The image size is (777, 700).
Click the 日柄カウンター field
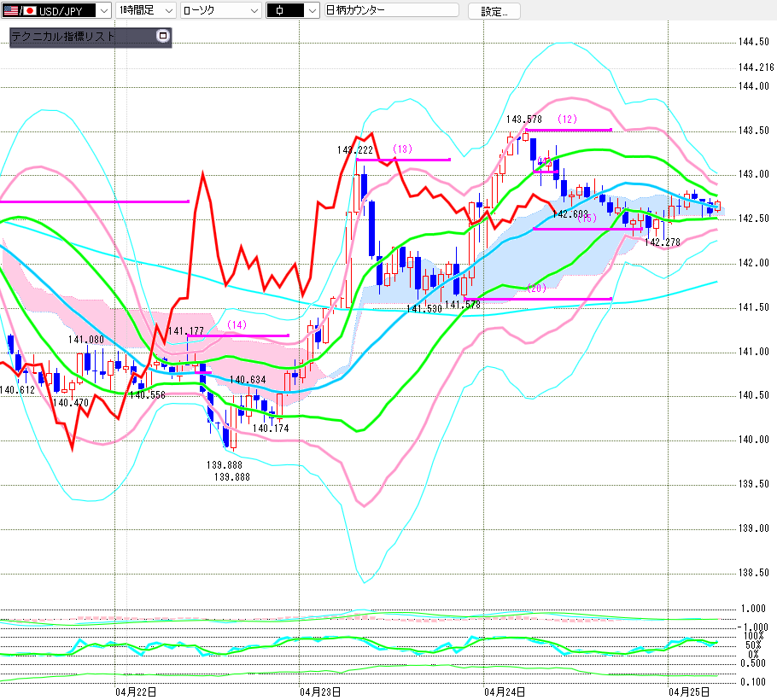click(391, 10)
